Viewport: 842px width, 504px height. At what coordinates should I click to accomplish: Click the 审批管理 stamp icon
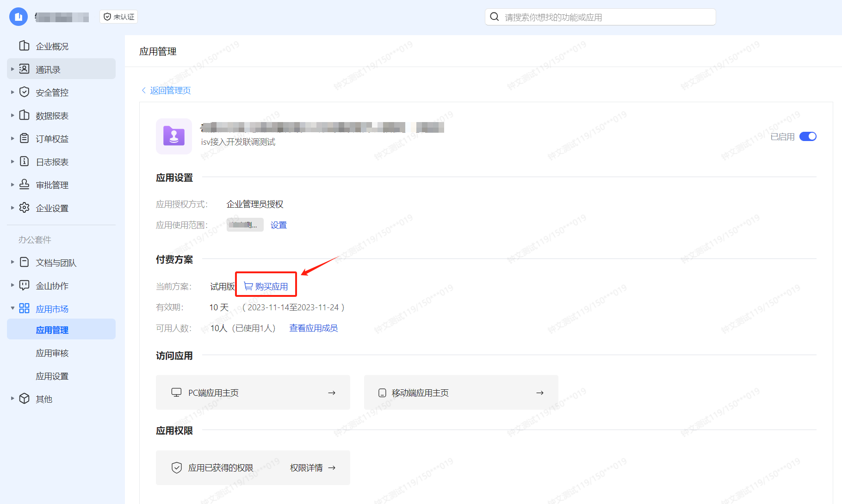(25, 184)
